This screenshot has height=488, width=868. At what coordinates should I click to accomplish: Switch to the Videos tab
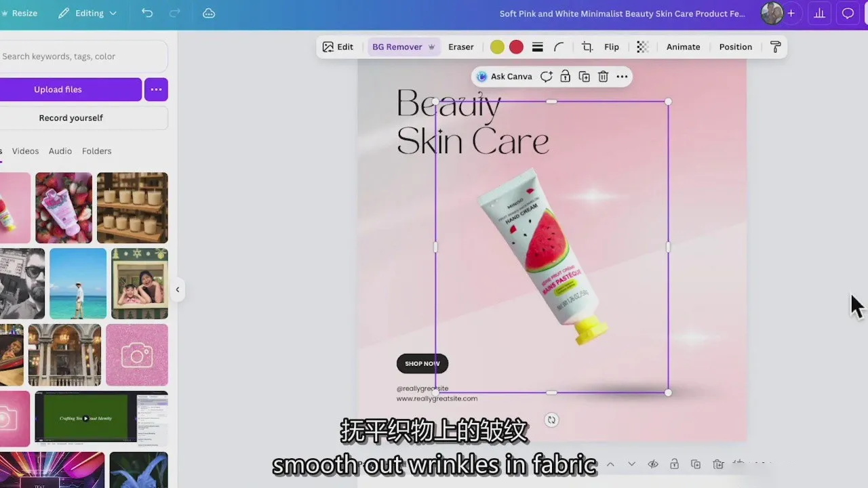pos(25,151)
